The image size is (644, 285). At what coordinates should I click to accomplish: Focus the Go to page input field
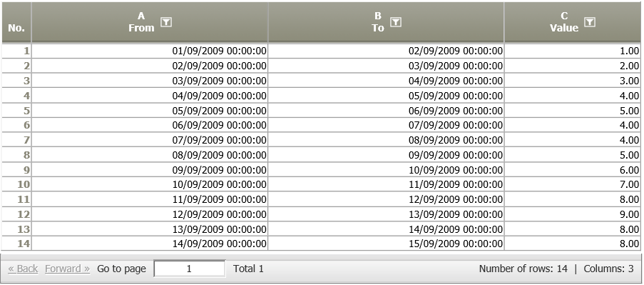(x=189, y=269)
